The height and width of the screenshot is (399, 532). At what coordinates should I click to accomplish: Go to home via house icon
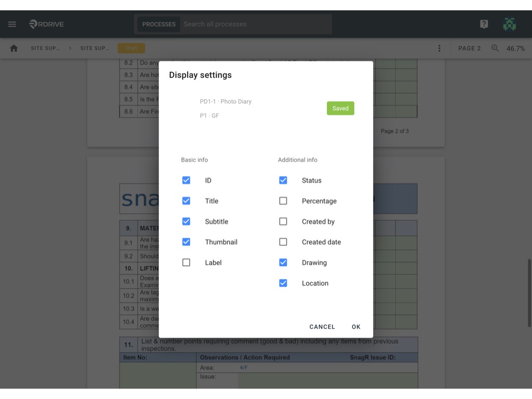(x=14, y=48)
